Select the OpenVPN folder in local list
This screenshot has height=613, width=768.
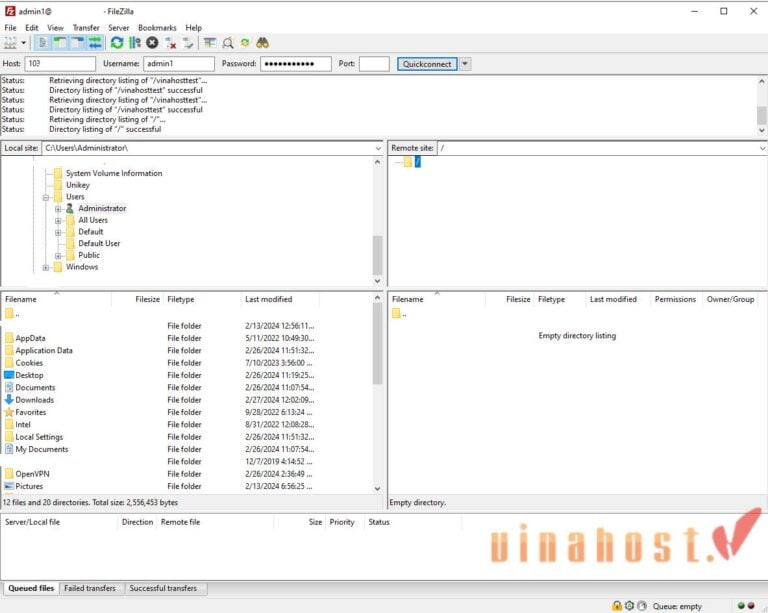click(x=32, y=474)
